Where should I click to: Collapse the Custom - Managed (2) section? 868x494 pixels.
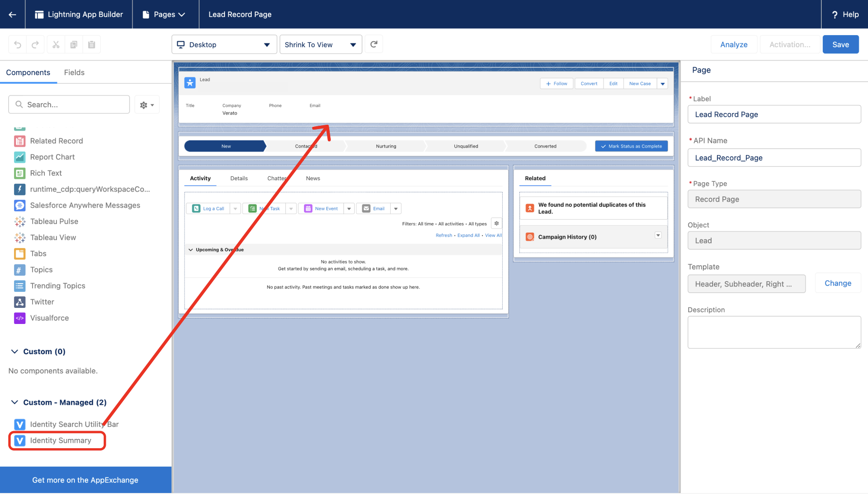pos(15,402)
